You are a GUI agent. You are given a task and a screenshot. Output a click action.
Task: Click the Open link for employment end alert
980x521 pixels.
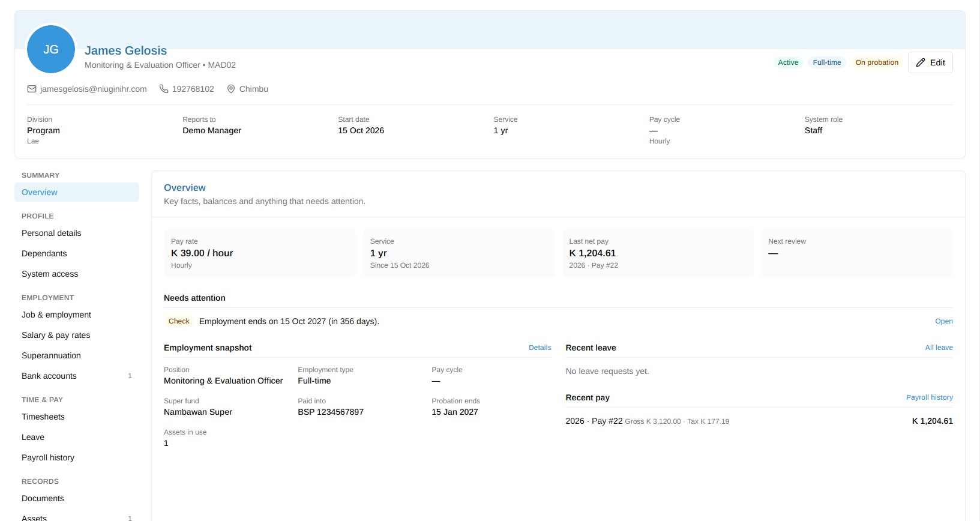coord(944,321)
